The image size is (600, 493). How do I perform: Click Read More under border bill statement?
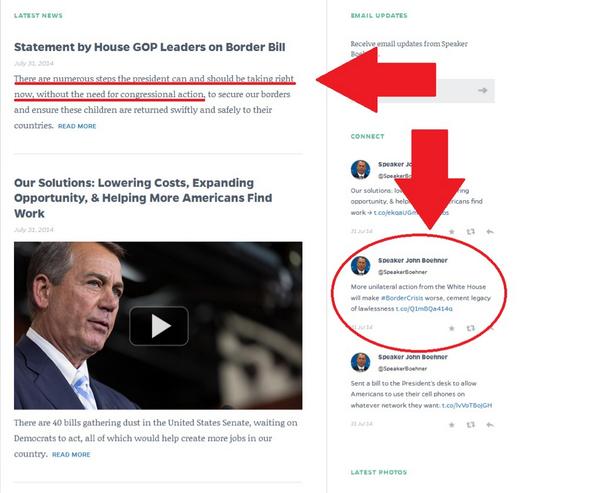pyautogui.click(x=77, y=126)
